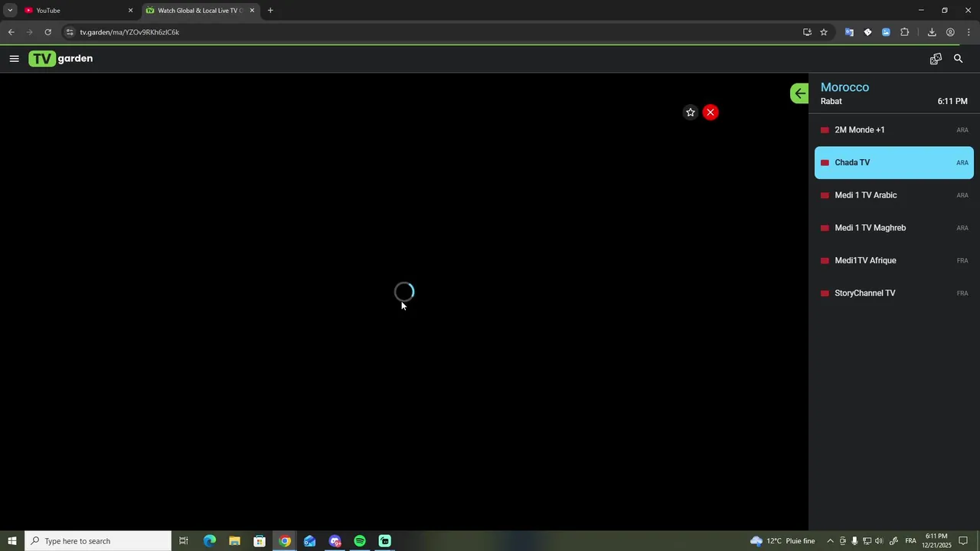980x551 pixels.
Task: Open the Windows notification center
Action: pos(964,541)
